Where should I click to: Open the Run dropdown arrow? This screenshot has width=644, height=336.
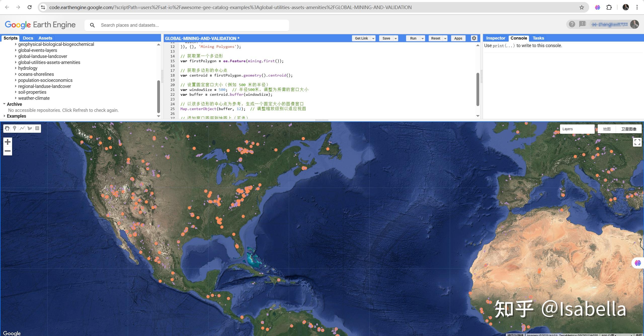click(423, 38)
